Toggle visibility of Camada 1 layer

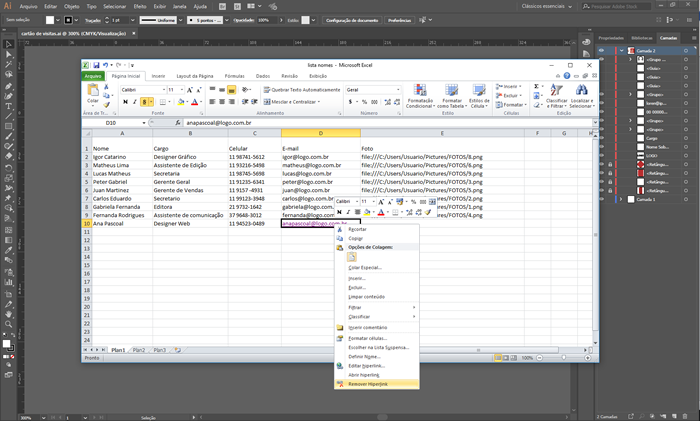coord(602,199)
